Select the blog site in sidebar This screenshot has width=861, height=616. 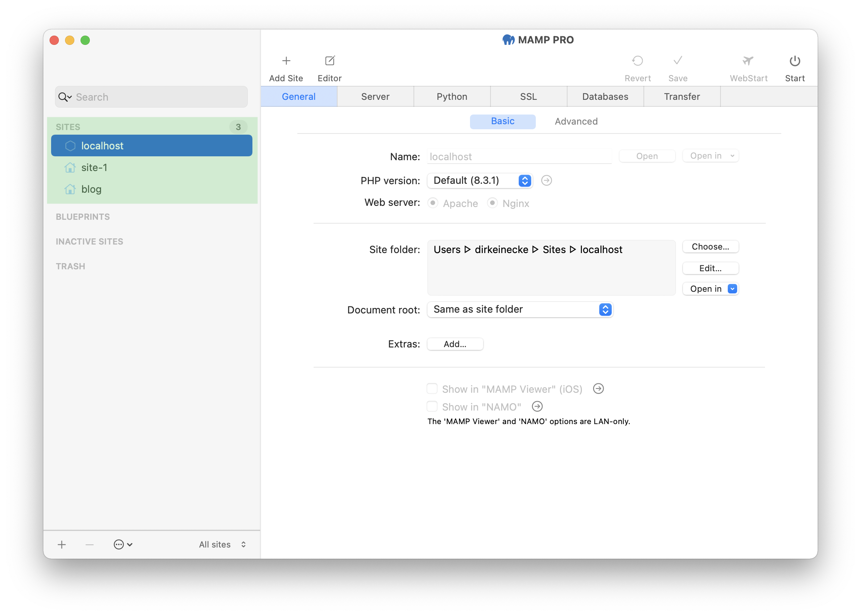pos(91,189)
